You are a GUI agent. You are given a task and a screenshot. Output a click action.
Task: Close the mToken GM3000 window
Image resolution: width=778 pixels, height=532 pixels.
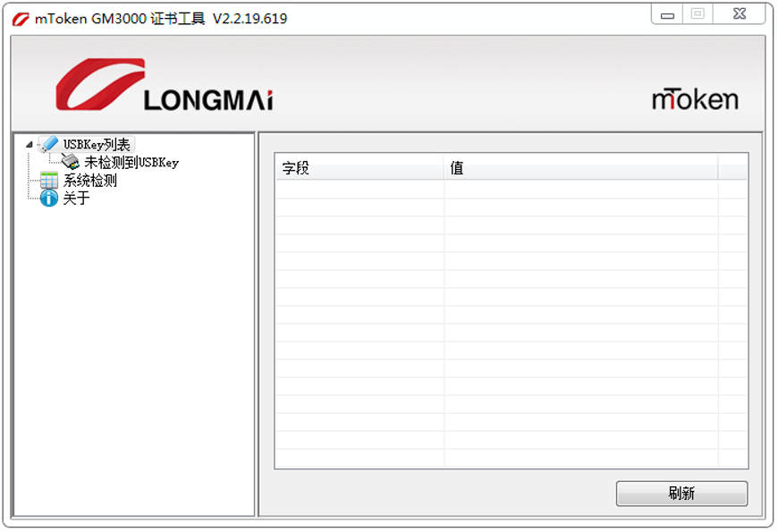point(740,14)
